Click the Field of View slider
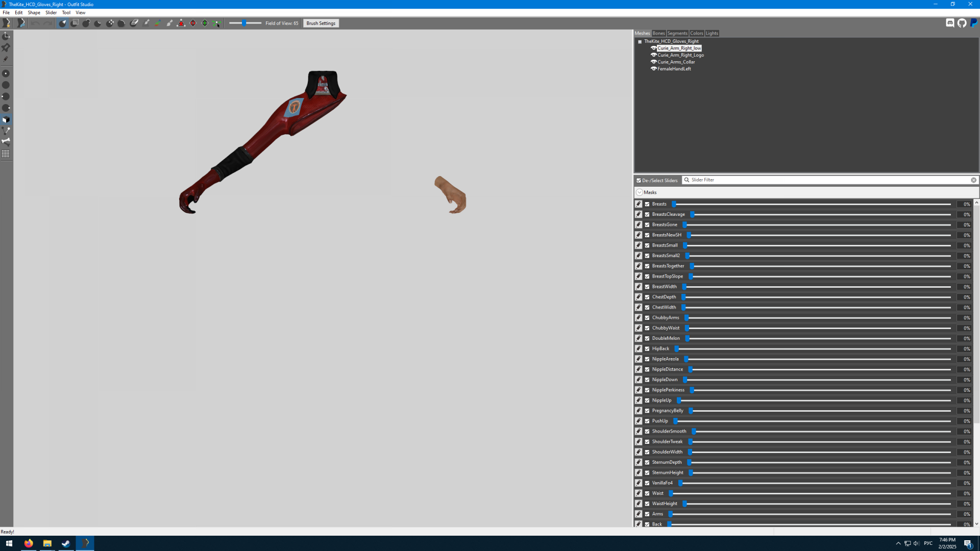The height and width of the screenshot is (551, 980). (x=244, y=23)
